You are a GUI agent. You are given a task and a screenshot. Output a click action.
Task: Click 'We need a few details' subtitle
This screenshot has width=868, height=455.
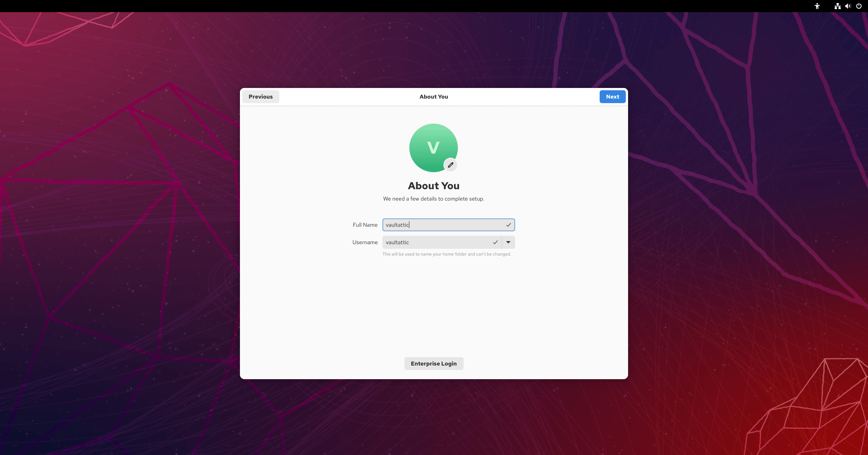[434, 199]
